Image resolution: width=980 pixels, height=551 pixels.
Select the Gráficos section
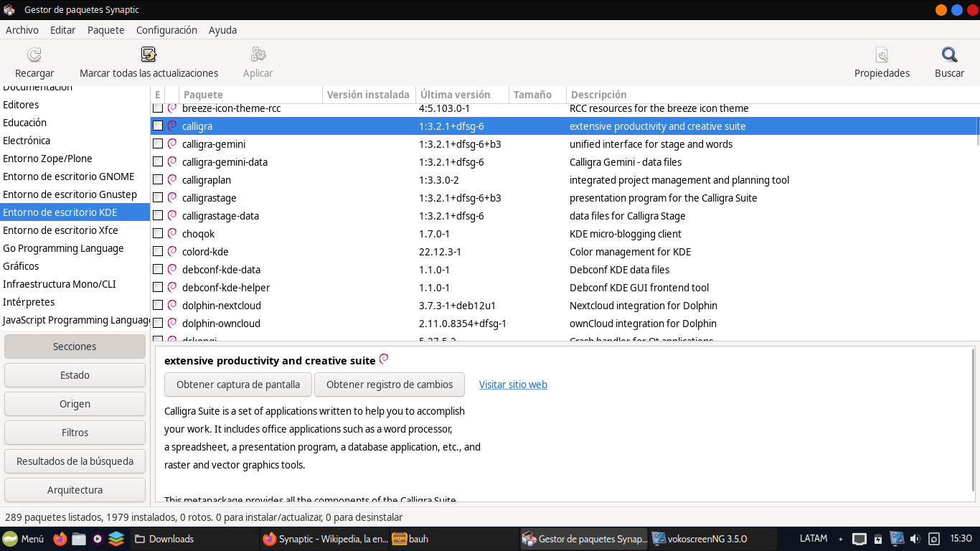[75, 266]
